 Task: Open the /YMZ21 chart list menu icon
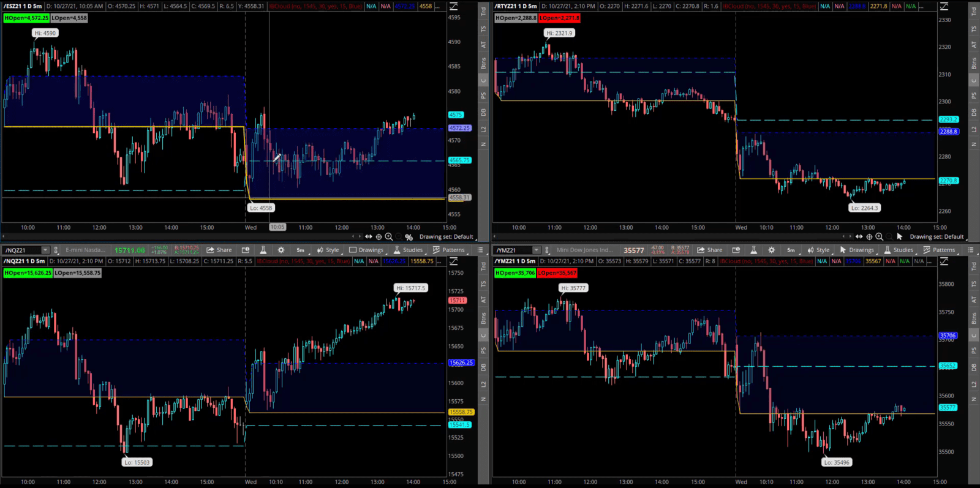971,250
